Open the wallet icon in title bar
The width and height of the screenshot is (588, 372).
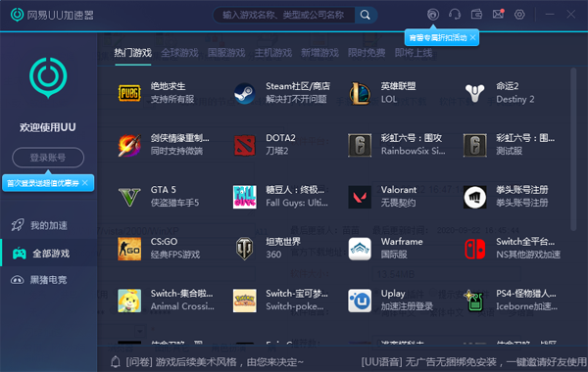point(476,15)
